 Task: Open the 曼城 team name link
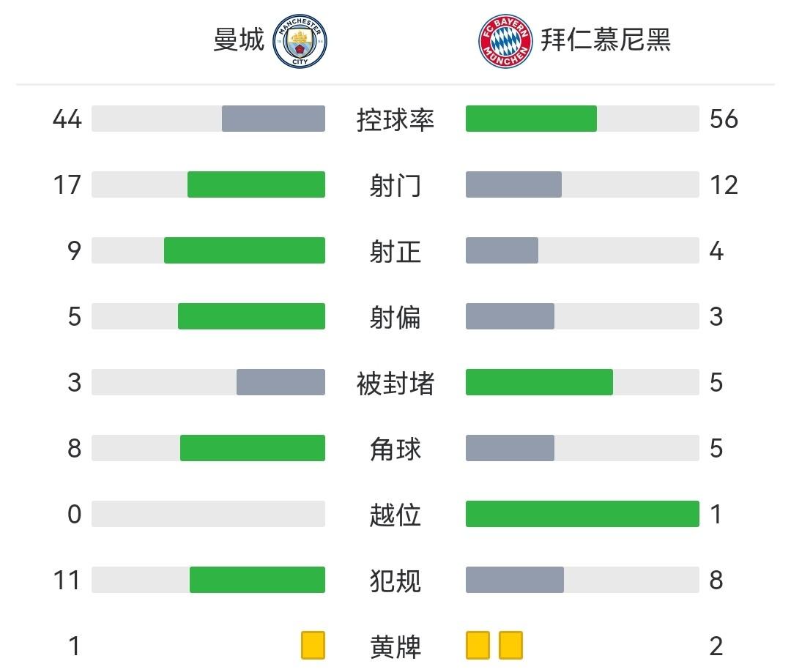[x=239, y=40]
